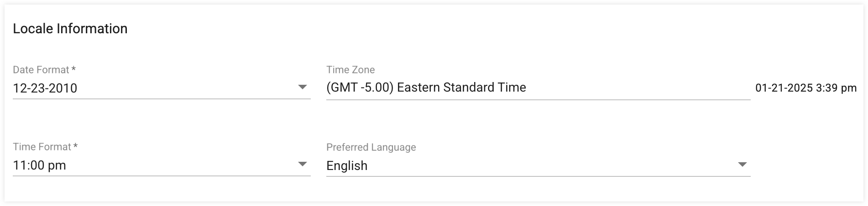Image resolution: width=868 pixels, height=206 pixels.
Task: Expand the Time Format dropdown arrow
Action: pos(302,164)
